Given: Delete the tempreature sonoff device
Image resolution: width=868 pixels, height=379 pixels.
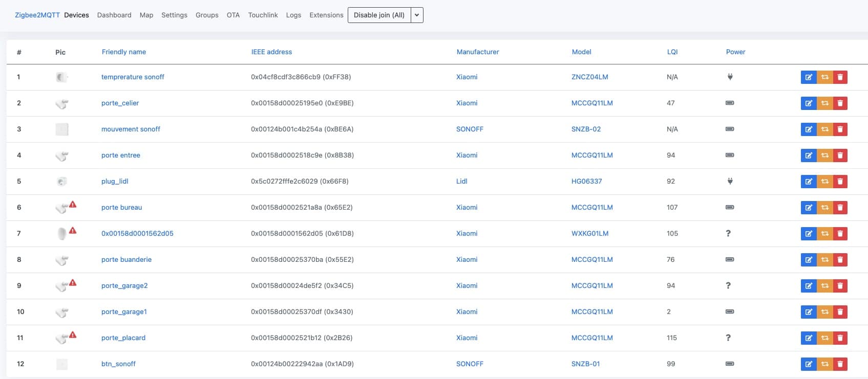Looking at the screenshot, I should pos(840,77).
